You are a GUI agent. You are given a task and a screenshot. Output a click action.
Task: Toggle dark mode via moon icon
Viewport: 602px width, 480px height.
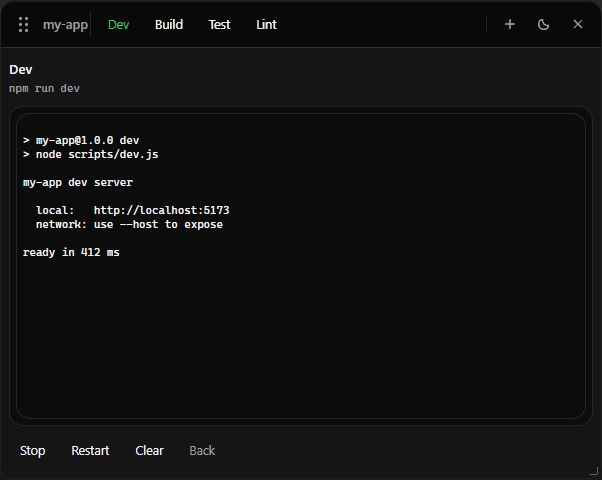(x=543, y=25)
